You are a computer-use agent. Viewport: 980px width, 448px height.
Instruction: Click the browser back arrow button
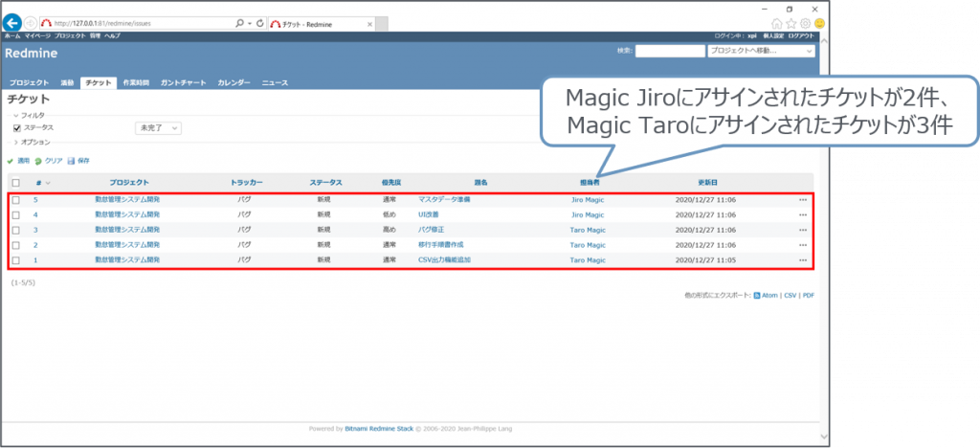click(x=13, y=22)
